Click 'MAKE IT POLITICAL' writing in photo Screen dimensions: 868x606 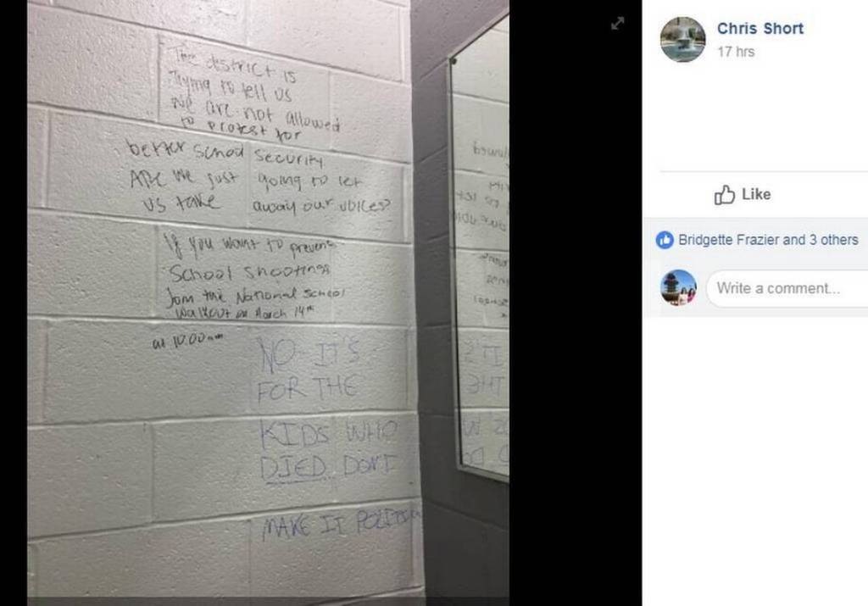340,524
